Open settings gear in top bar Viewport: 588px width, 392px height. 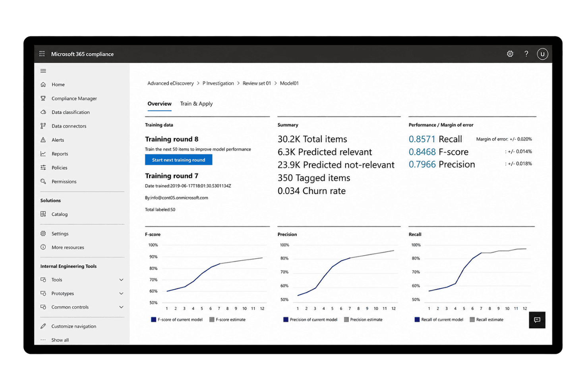510,54
